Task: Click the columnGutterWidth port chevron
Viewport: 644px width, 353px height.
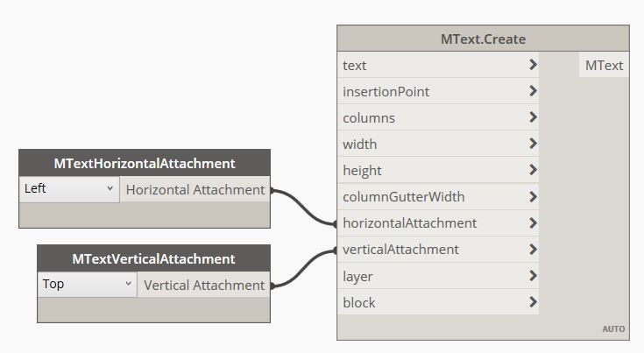Action: tap(533, 196)
